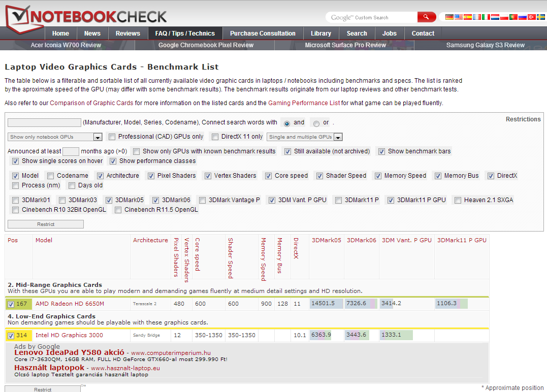
Task: Open the 'Show only notebook GPUs' dropdown
Action: click(x=55, y=137)
